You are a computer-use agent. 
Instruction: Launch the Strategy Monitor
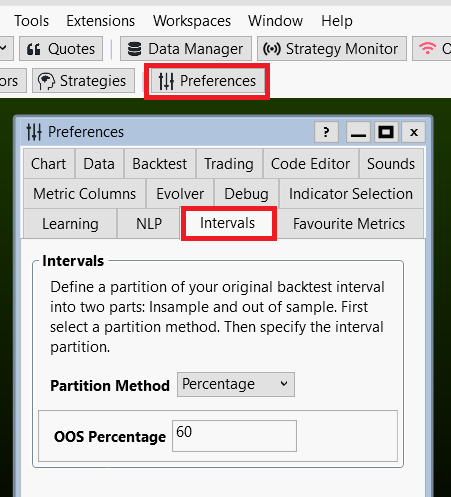[332, 49]
